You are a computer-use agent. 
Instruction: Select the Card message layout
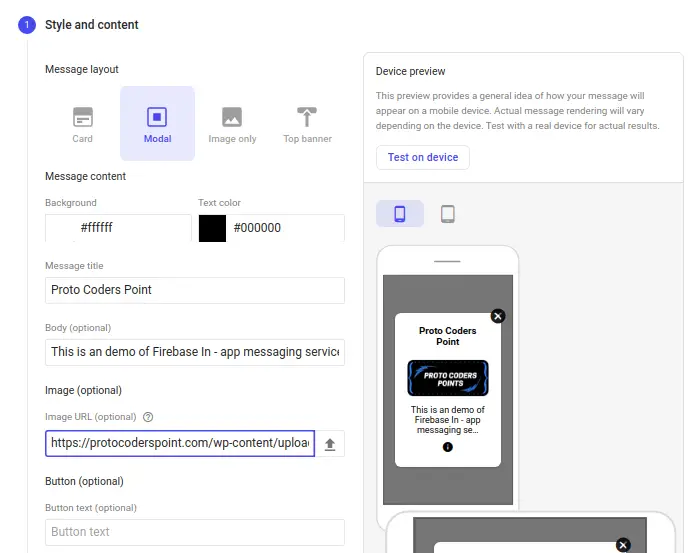(83, 124)
